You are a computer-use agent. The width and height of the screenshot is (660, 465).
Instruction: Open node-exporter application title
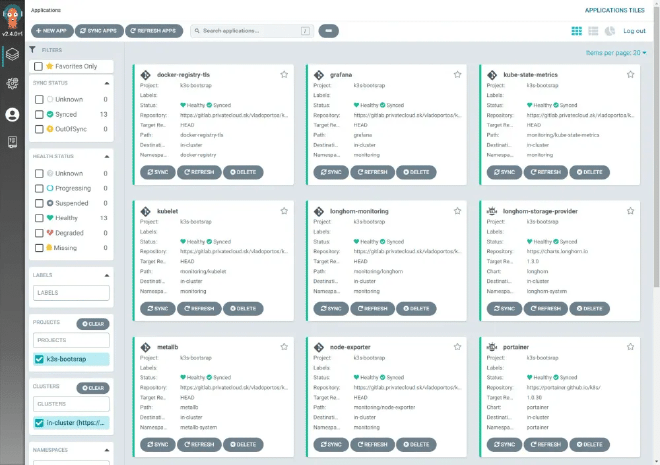click(350, 347)
